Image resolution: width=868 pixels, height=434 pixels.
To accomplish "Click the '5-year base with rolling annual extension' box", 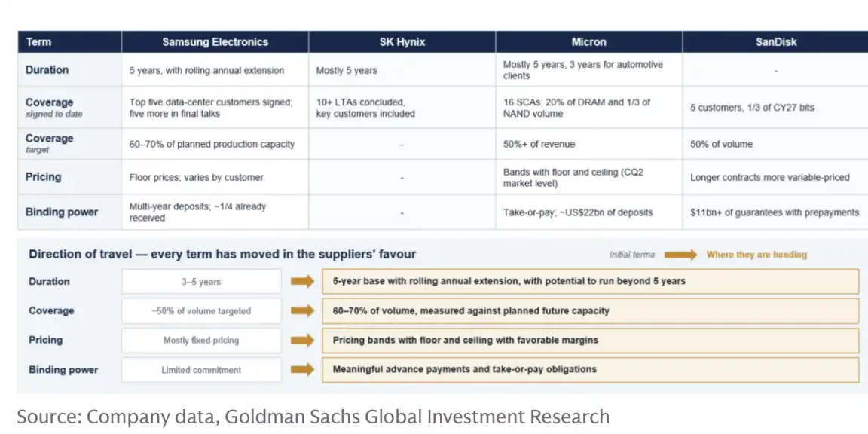I will (x=591, y=281).
